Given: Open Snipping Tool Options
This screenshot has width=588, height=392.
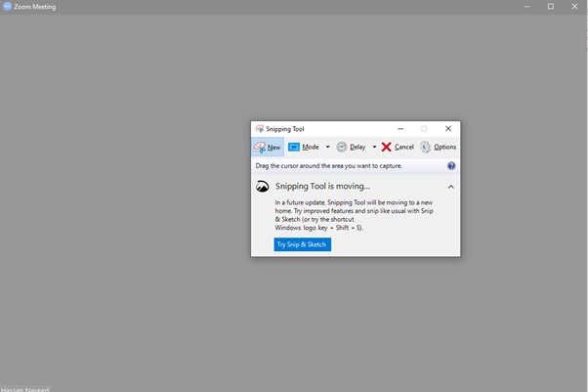Looking at the screenshot, I should click(438, 147).
